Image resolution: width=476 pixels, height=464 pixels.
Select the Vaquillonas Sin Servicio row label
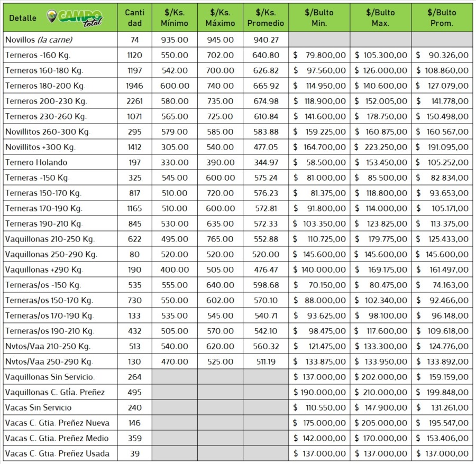[x=50, y=377]
